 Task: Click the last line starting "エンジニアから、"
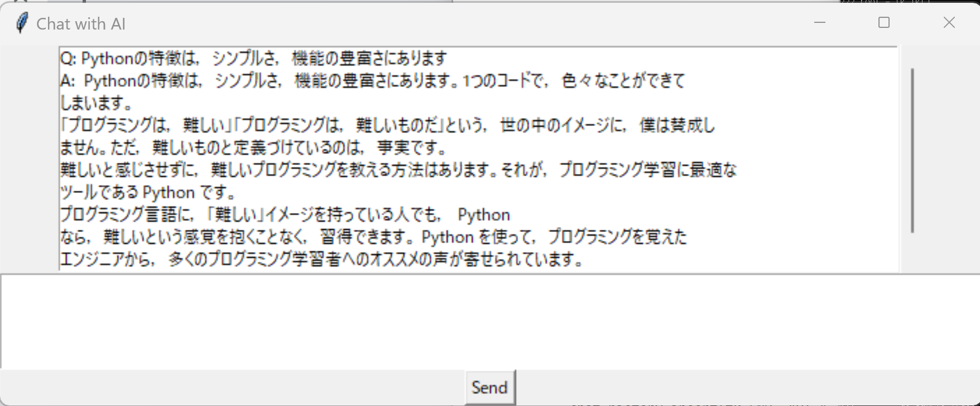click(322, 259)
